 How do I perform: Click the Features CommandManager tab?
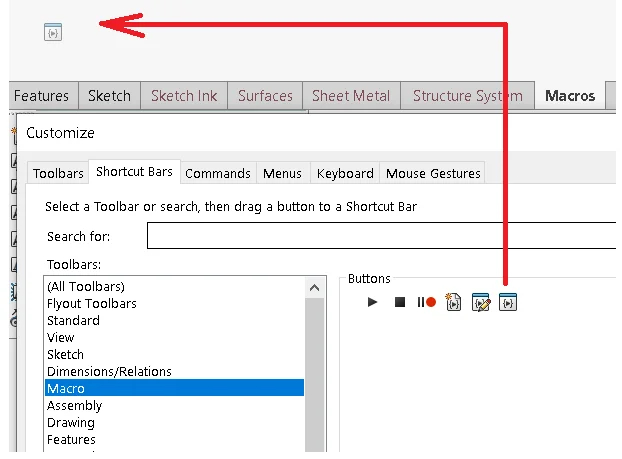coord(41,96)
